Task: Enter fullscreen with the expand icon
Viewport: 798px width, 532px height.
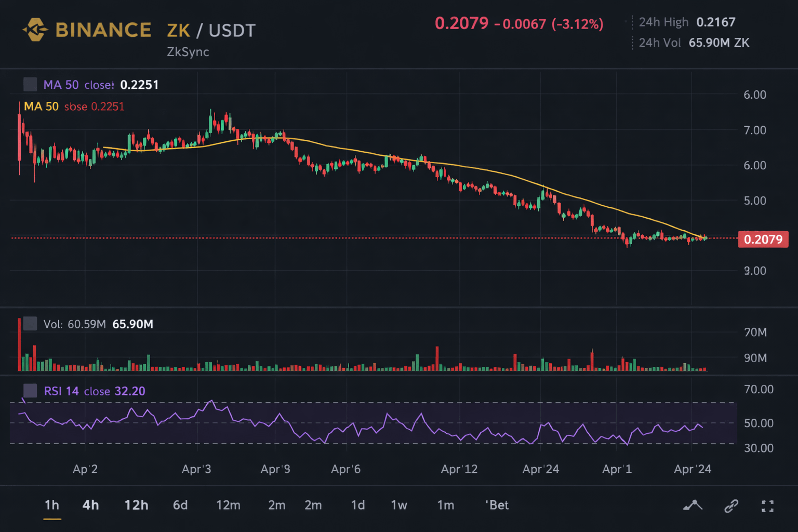Action: 767,506
